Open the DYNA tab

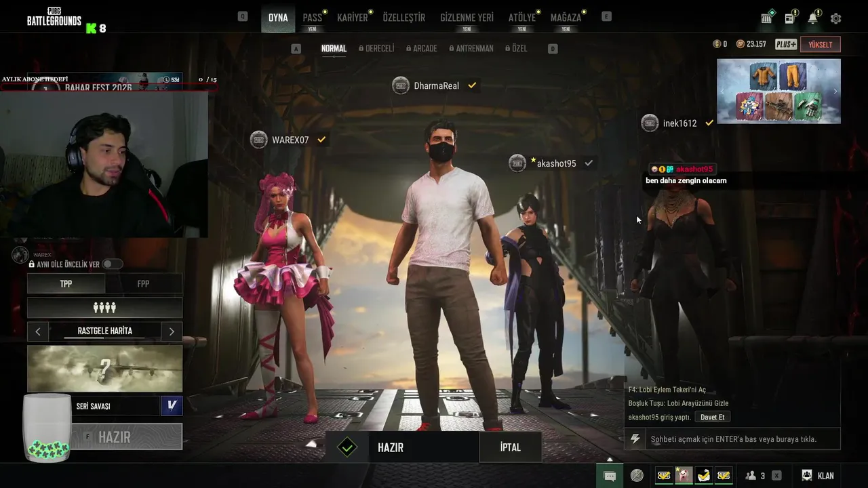278,18
